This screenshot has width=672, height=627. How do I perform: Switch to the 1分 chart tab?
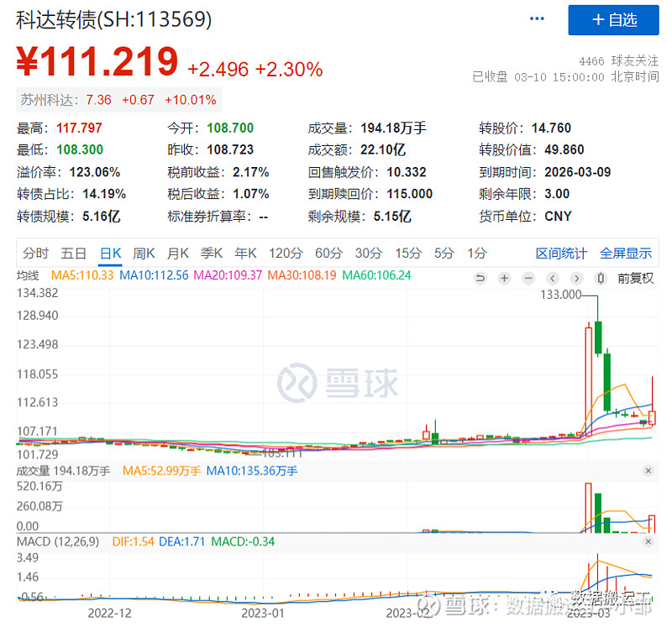click(477, 253)
